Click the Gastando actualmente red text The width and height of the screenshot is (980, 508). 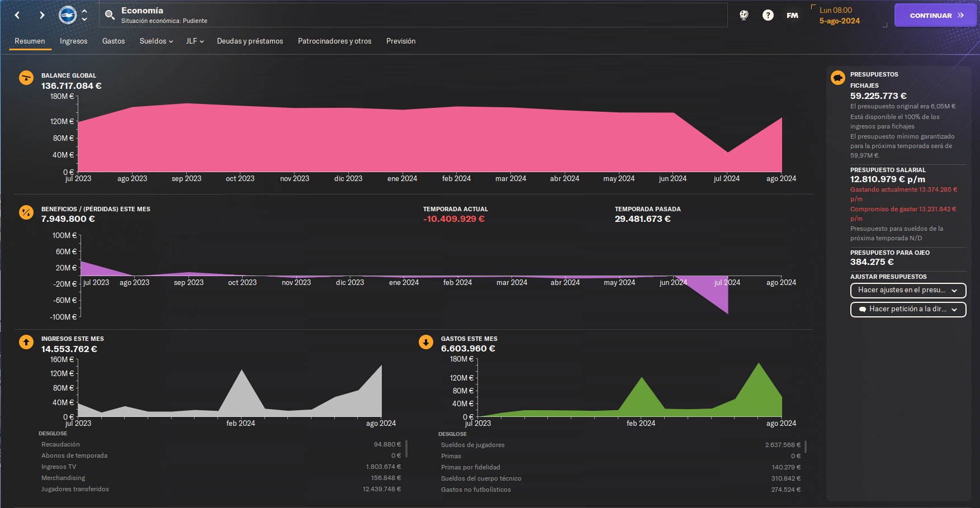[904, 194]
